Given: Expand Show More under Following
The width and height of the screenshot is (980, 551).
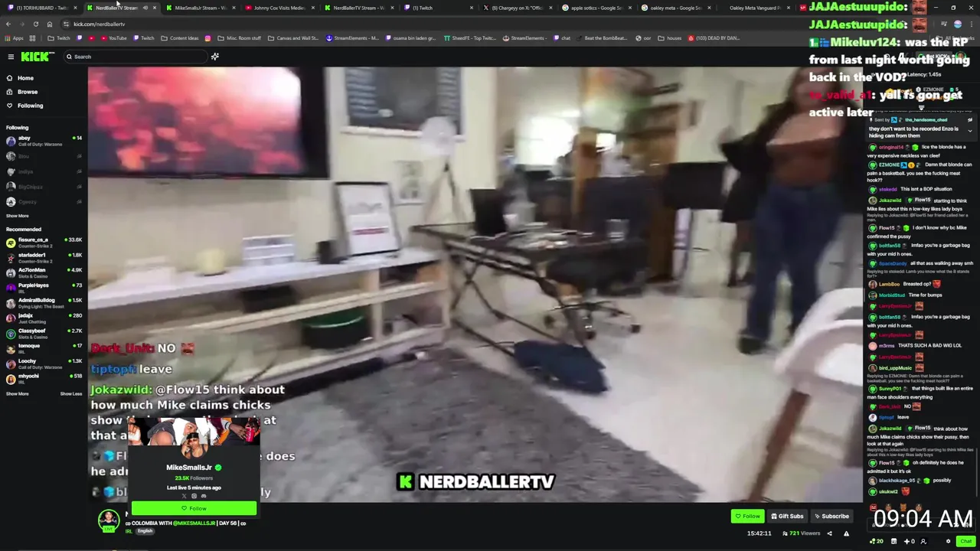Looking at the screenshot, I should click(x=18, y=216).
